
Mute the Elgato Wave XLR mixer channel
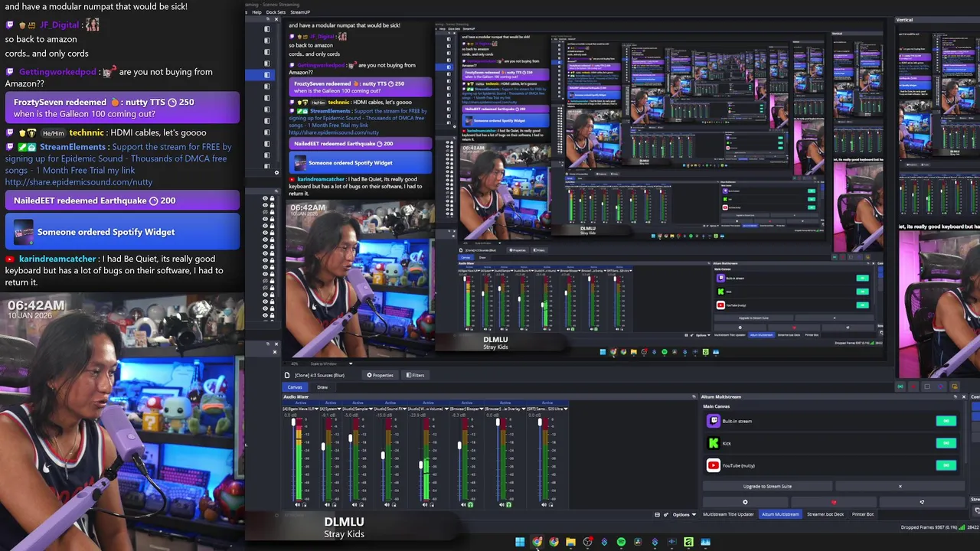tap(297, 504)
